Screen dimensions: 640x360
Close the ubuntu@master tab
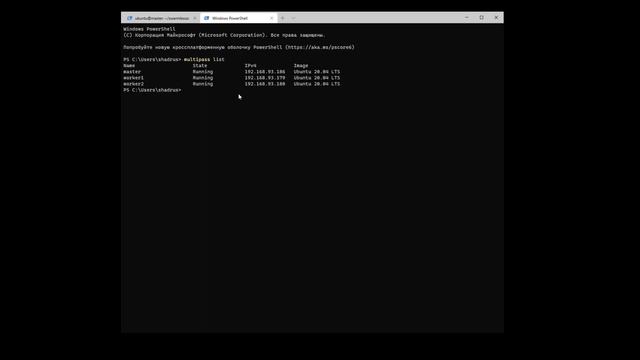coord(195,18)
